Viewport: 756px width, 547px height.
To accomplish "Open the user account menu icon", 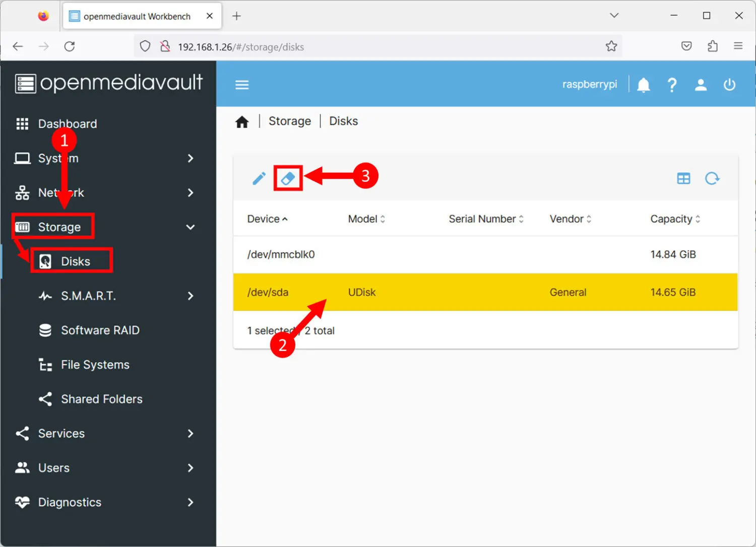I will coord(701,85).
